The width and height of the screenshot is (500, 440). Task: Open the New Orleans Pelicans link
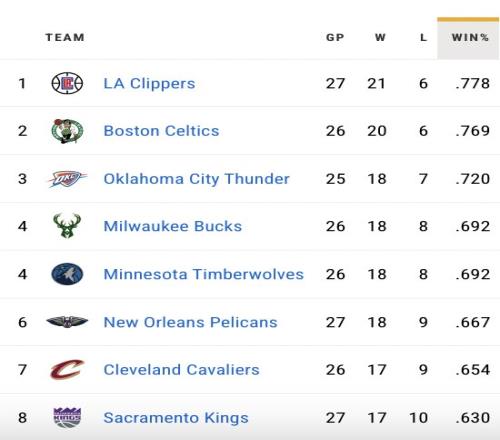click(190, 322)
